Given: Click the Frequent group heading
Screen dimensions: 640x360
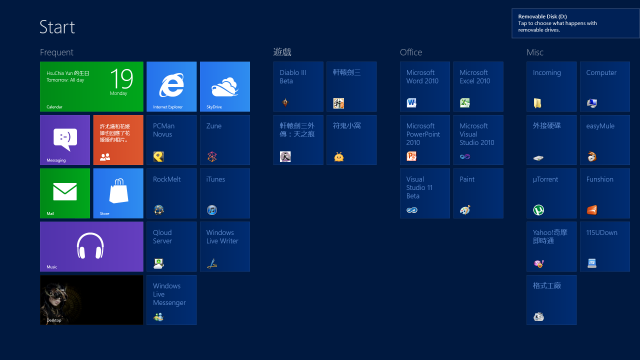Looking at the screenshot, I should pyautogui.click(x=56, y=52).
